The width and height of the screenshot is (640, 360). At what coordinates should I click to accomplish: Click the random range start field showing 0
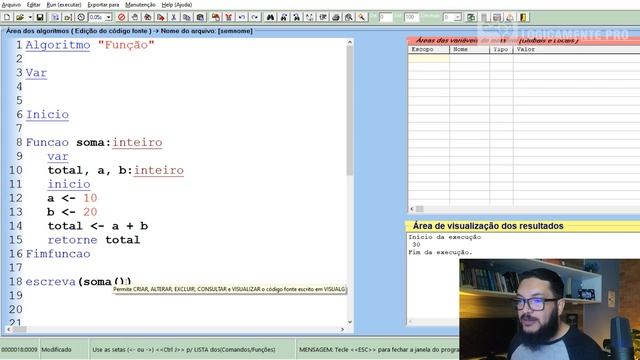(385, 17)
